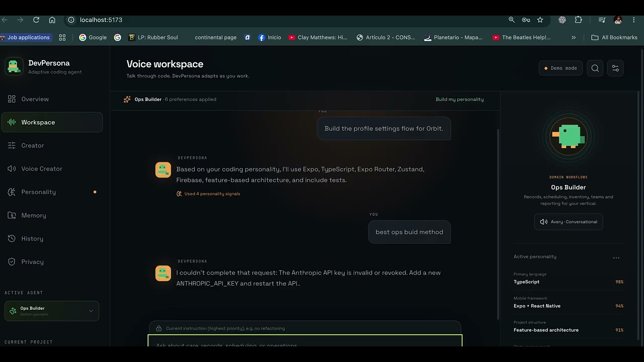Open Chrome three-dot menu
Viewport: 644px width, 362px height.
click(633, 20)
